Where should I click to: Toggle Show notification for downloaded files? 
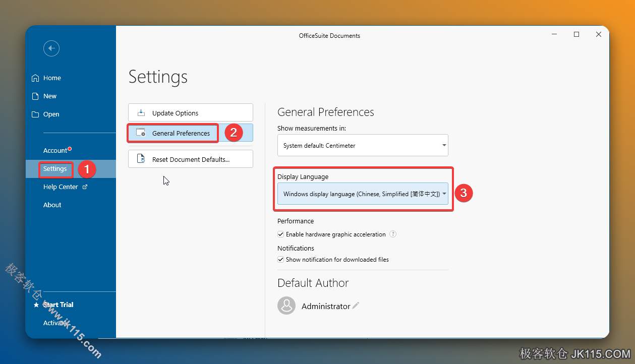click(x=281, y=260)
